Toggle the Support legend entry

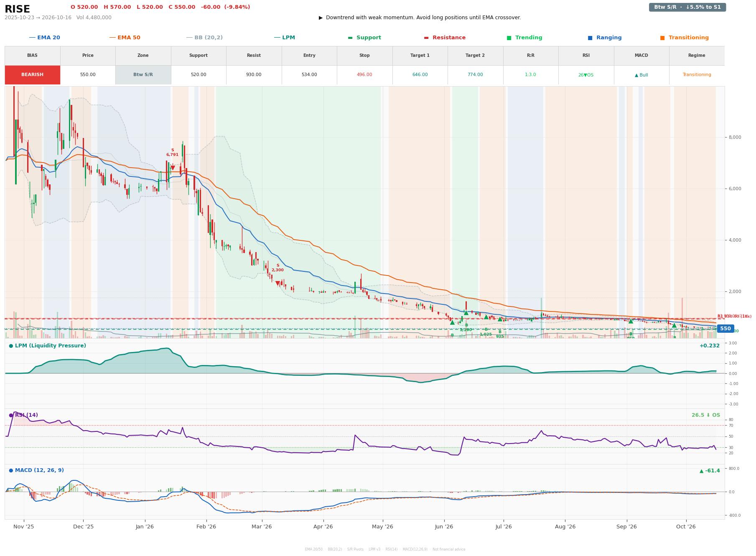[x=364, y=38]
